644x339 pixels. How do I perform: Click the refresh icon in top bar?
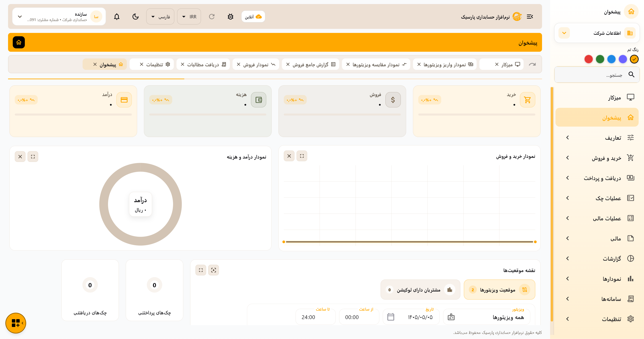point(212,17)
